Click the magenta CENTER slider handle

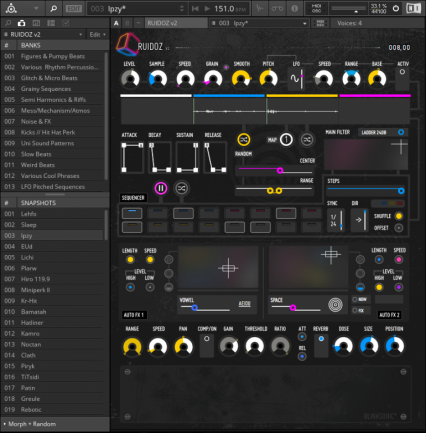tap(280, 170)
